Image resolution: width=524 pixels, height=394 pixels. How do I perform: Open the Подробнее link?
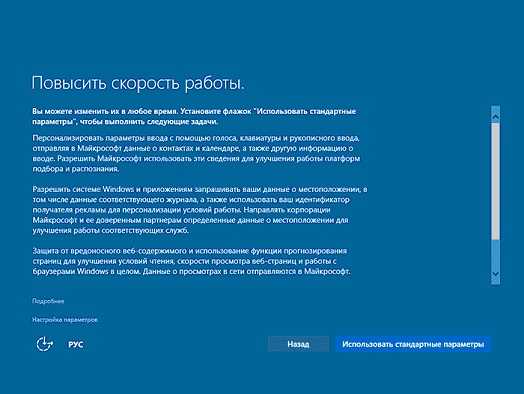click(x=48, y=301)
